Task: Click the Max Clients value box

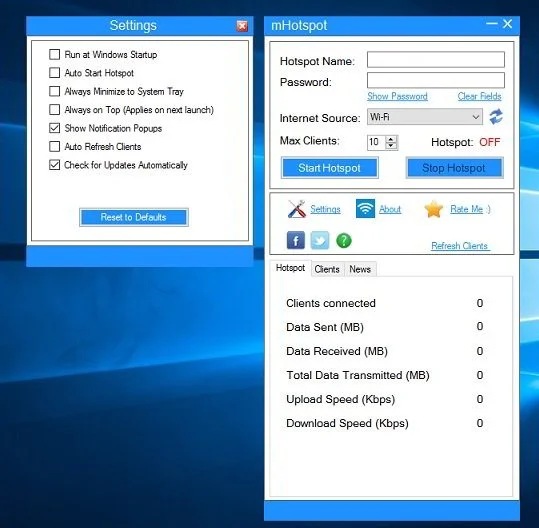Action: click(x=376, y=142)
